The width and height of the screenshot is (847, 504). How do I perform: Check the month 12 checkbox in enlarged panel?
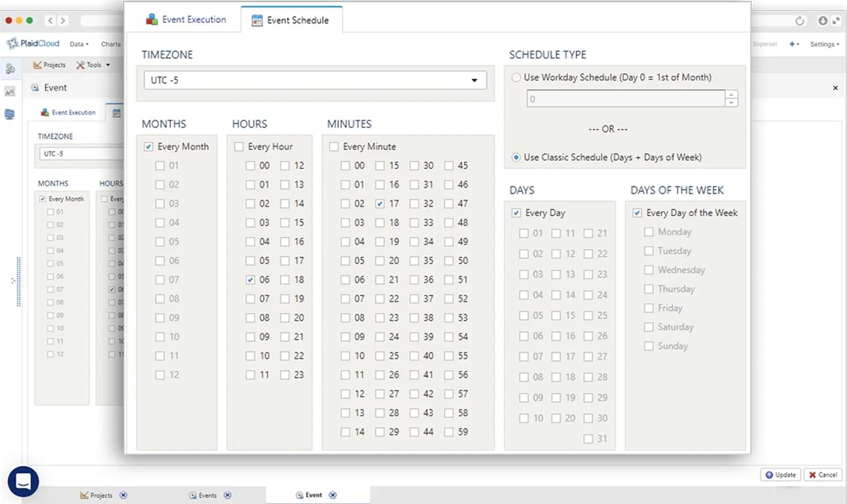coord(160,375)
